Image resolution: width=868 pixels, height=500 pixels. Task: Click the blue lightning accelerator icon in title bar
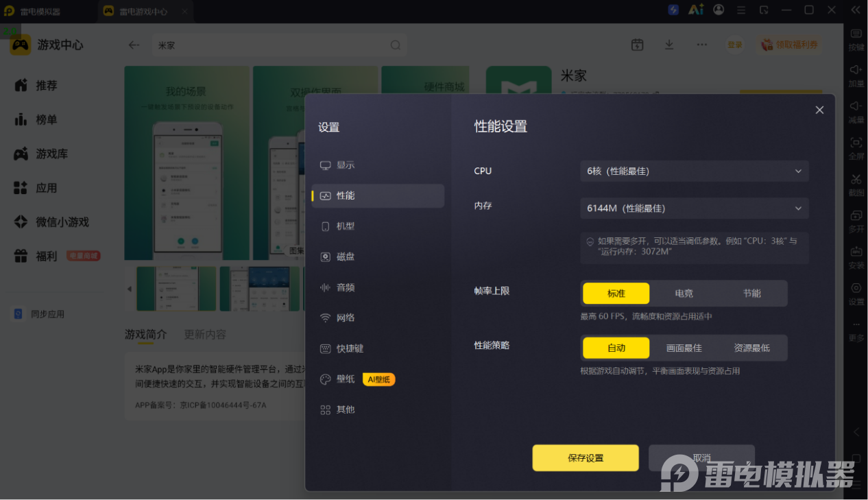pos(673,10)
